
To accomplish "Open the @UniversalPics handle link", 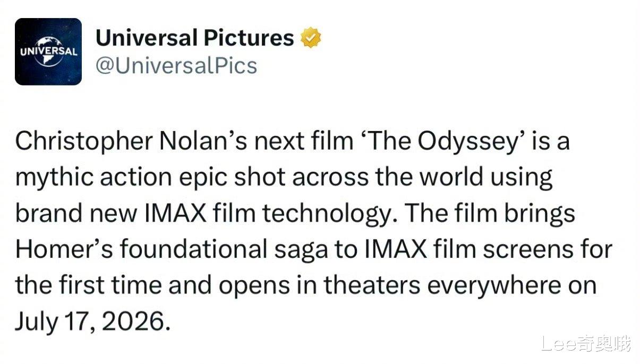I will 176,66.
